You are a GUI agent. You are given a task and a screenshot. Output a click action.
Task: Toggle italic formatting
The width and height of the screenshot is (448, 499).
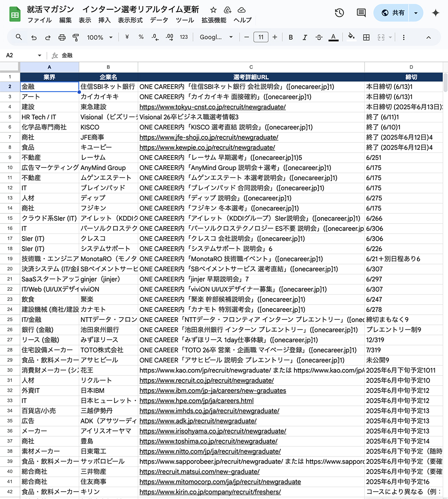point(305,37)
